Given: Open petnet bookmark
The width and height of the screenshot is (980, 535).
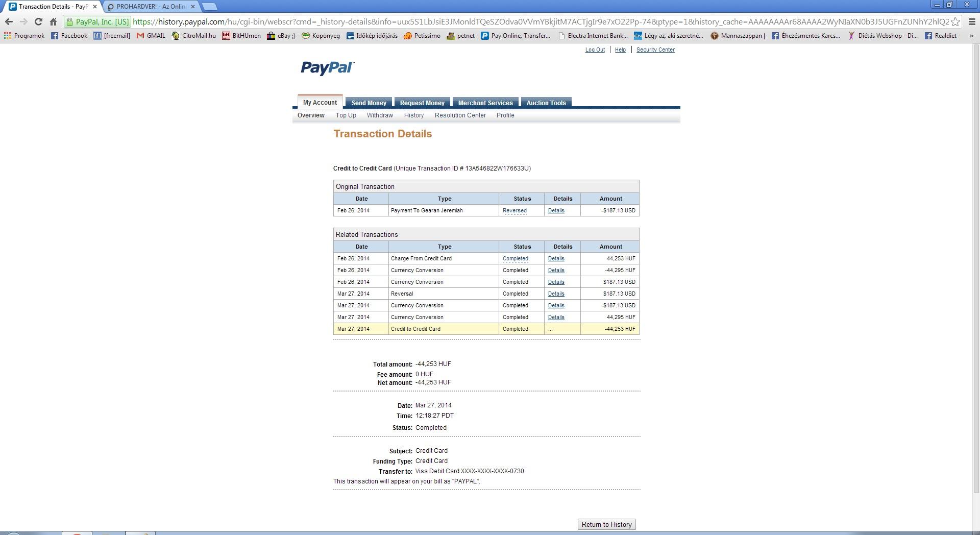Looking at the screenshot, I should (460, 36).
